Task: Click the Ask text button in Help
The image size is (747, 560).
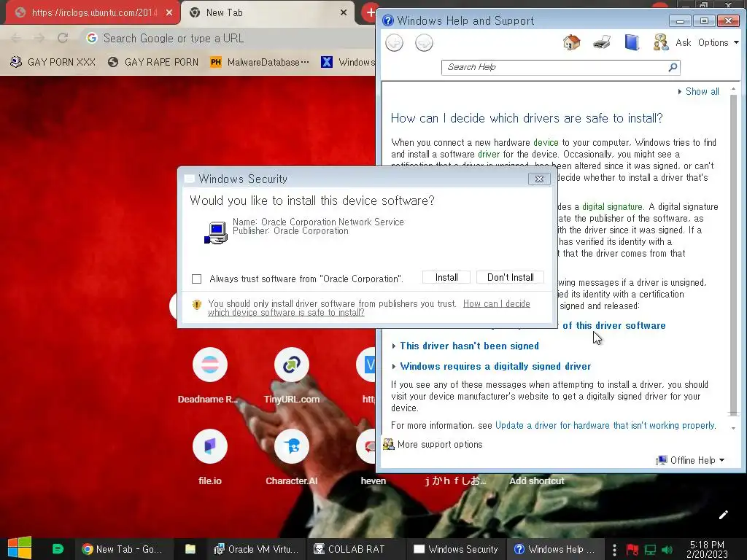Action: [x=683, y=42]
